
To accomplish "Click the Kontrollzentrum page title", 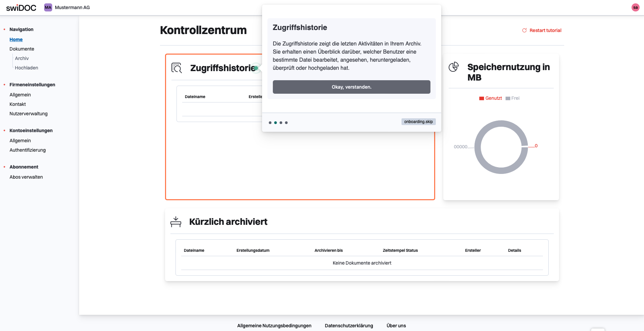I will pos(203,30).
